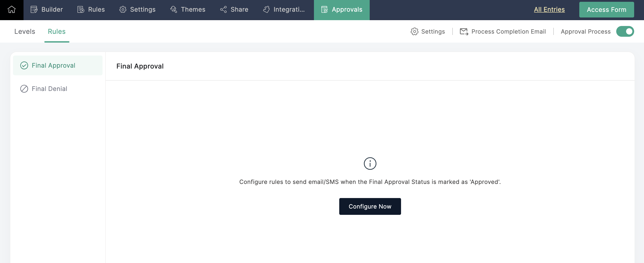Select Final Approval in sidebar
Image resolution: width=644 pixels, height=263 pixels.
click(x=54, y=65)
